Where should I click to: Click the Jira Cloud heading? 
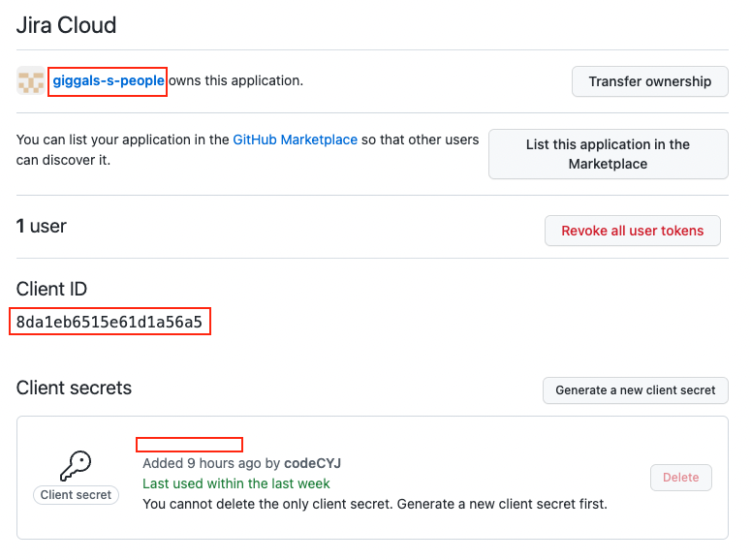(x=66, y=24)
